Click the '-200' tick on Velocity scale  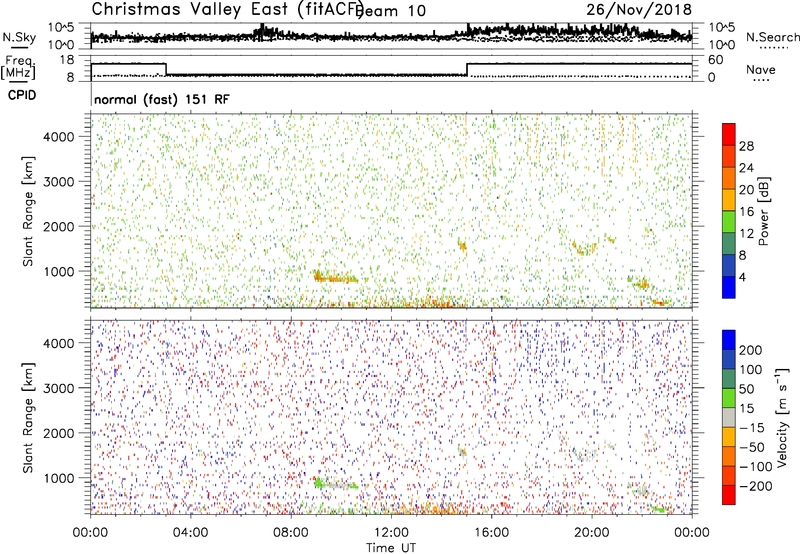(756, 486)
